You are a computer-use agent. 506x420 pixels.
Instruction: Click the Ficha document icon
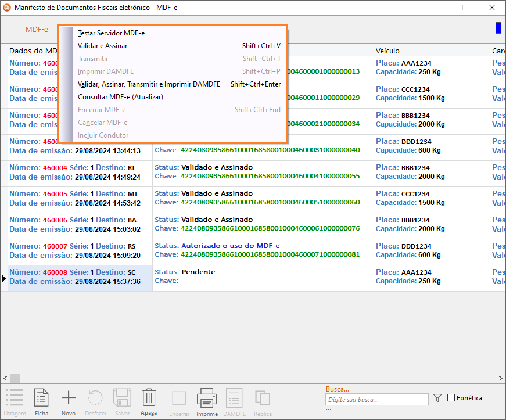(42, 399)
